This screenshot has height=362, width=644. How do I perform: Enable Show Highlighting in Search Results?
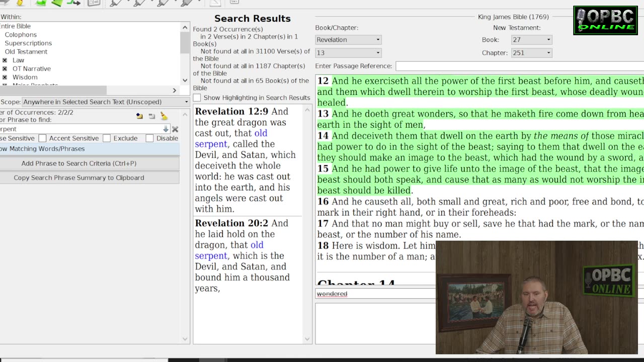tap(197, 98)
